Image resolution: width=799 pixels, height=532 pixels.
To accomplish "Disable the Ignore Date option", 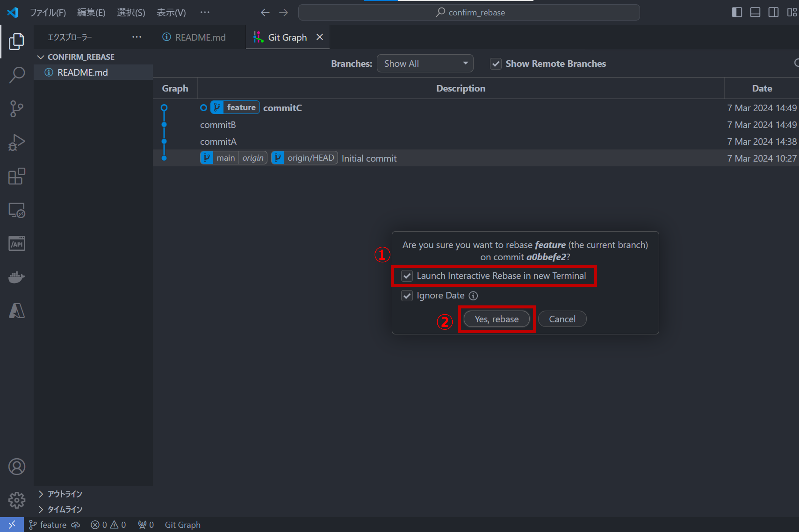I will tap(407, 296).
